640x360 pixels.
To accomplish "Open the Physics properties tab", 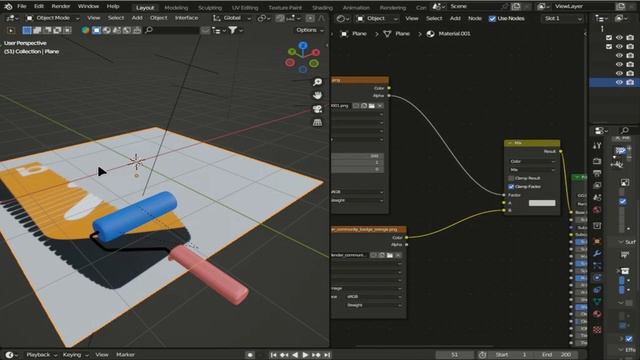I will pyautogui.click(x=597, y=278).
